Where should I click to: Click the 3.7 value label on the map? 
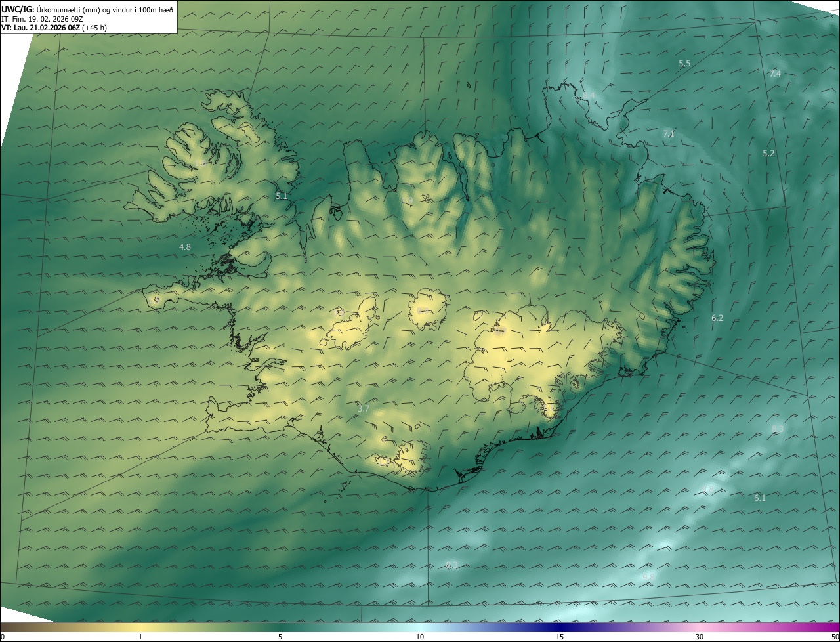pos(364,408)
